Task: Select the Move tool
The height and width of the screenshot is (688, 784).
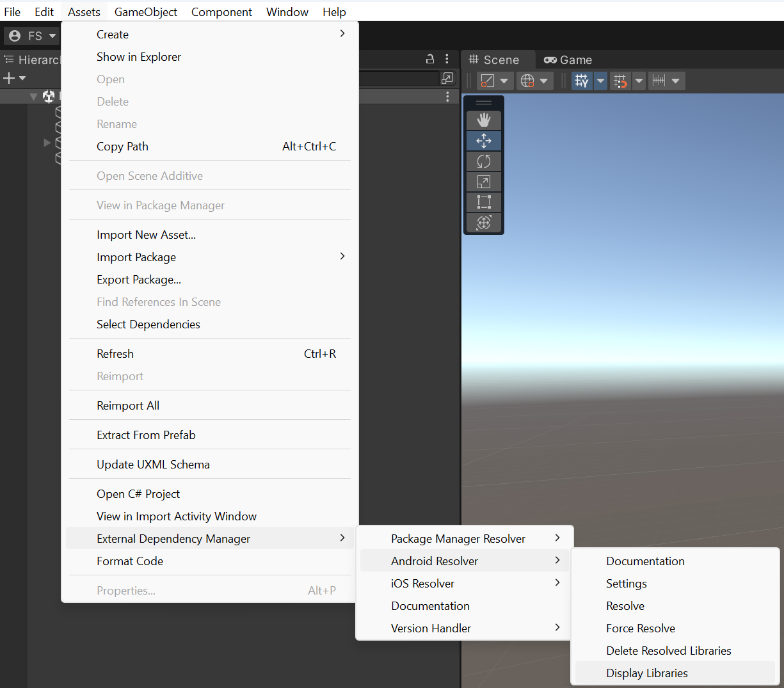Action: (x=484, y=141)
